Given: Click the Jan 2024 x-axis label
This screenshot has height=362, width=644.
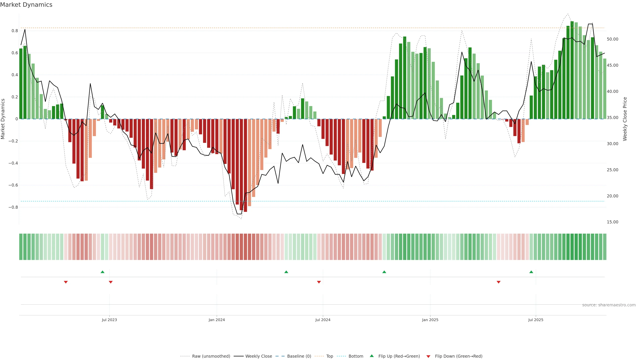Looking at the screenshot, I should click(x=217, y=320).
